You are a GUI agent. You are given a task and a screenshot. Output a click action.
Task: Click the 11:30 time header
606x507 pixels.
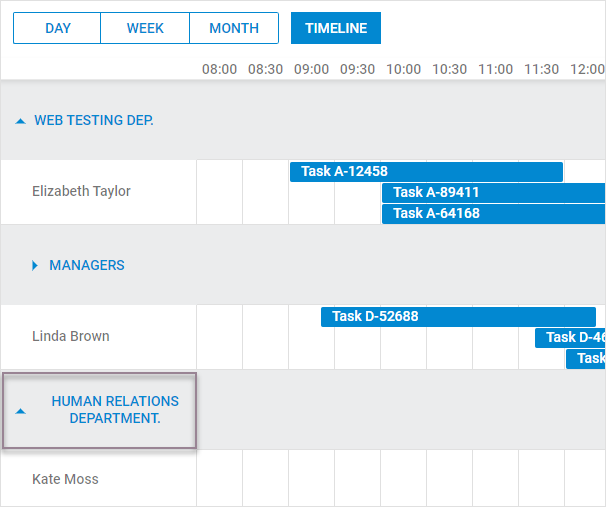(x=541, y=69)
